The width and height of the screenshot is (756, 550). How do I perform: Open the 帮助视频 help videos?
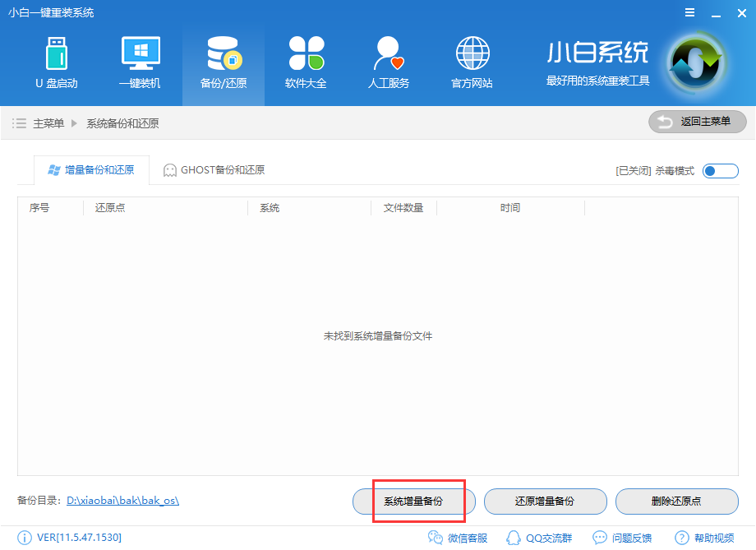(712, 537)
